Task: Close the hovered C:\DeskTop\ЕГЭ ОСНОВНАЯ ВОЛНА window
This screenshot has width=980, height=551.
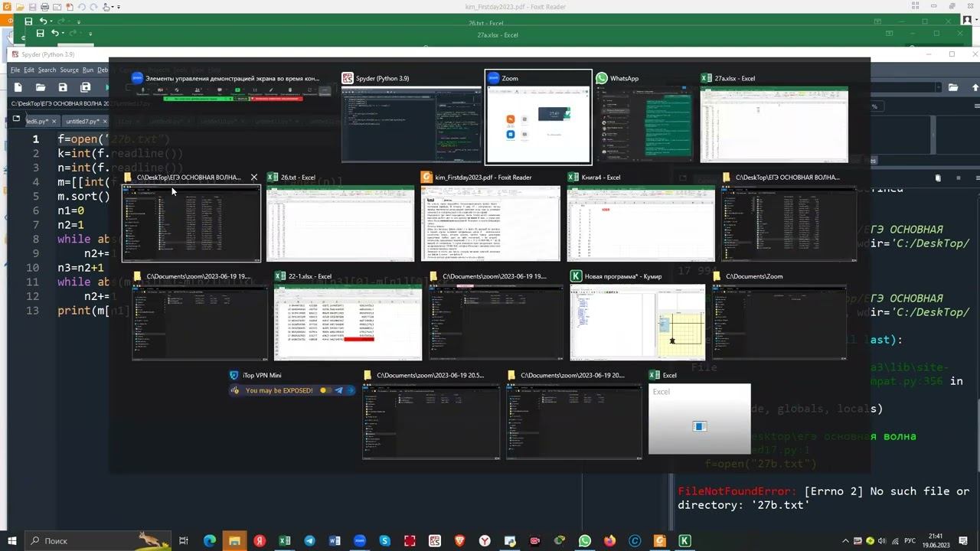Action: click(x=254, y=178)
